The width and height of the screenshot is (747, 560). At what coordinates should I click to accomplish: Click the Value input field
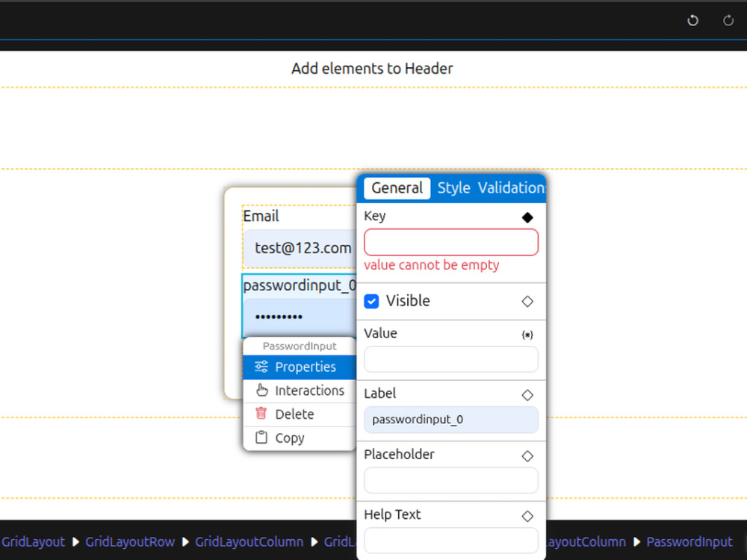pyautogui.click(x=451, y=359)
